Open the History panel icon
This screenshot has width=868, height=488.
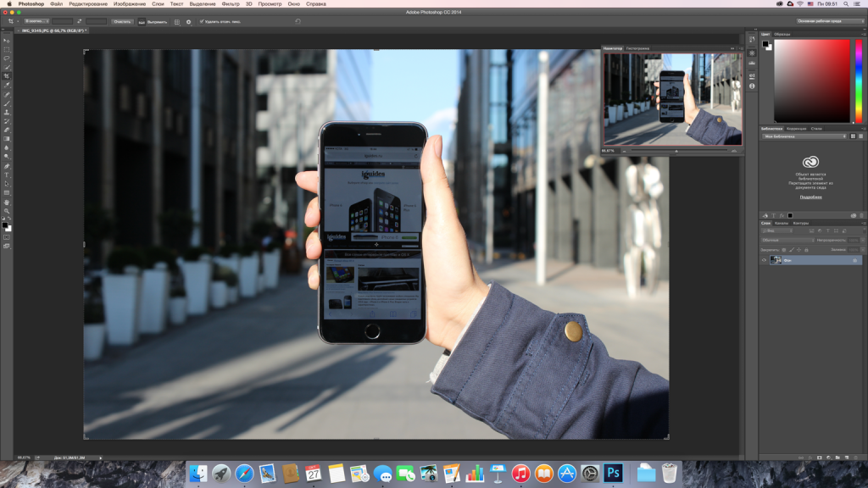click(x=752, y=39)
